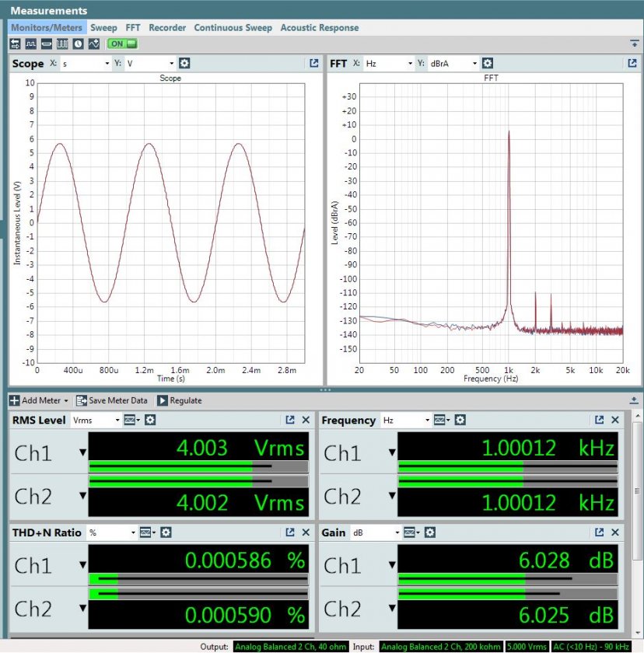Click Gain Ch1 green bar graph
This screenshot has height=653, width=644.
(x=508, y=579)
